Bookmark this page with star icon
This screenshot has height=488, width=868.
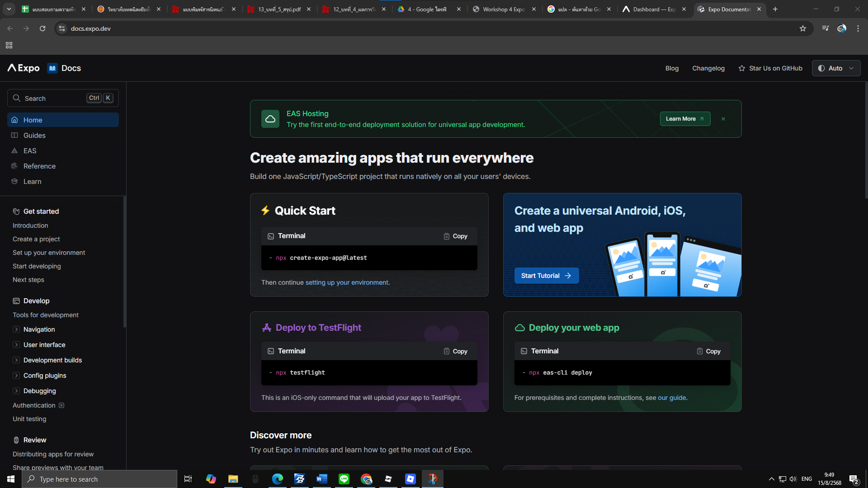click(x=803, y=28)
